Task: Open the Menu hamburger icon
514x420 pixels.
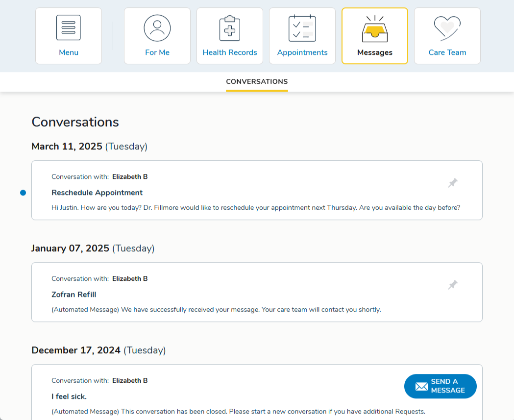Action: pyautogui.click(x=69, y=28)
